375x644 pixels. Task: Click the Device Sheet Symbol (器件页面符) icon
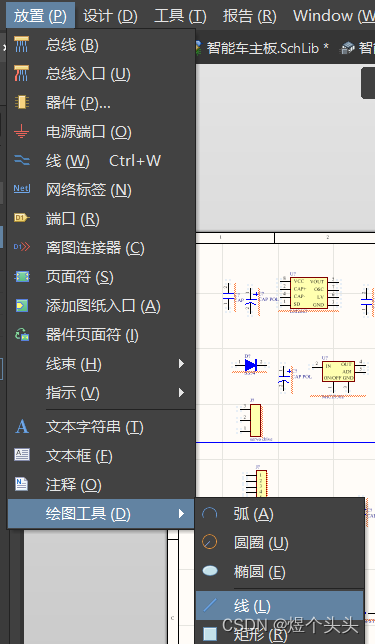(x=22, y=334)
